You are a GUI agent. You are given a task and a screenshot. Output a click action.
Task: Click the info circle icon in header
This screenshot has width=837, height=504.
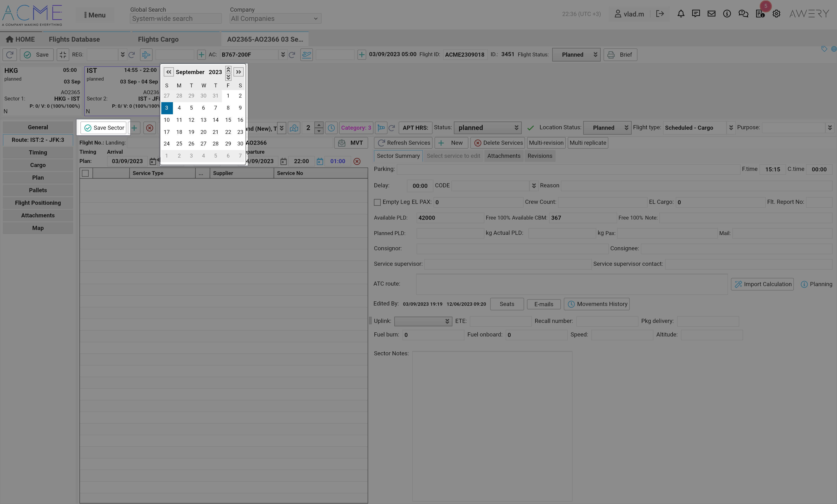click(727, 14)
